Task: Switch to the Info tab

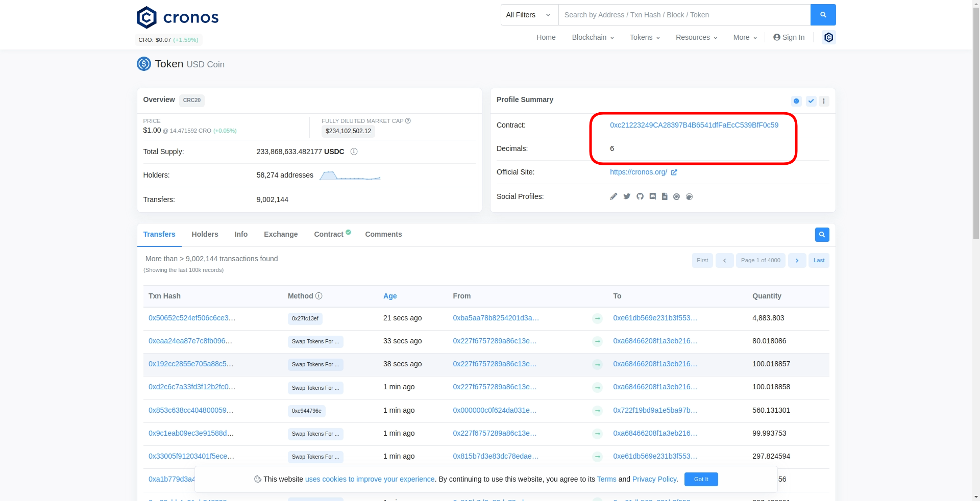Action: [x=241, y=234]
